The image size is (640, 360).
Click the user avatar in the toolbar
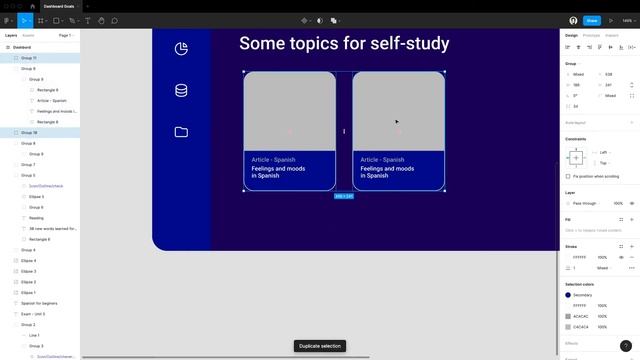tap(573, 20)
